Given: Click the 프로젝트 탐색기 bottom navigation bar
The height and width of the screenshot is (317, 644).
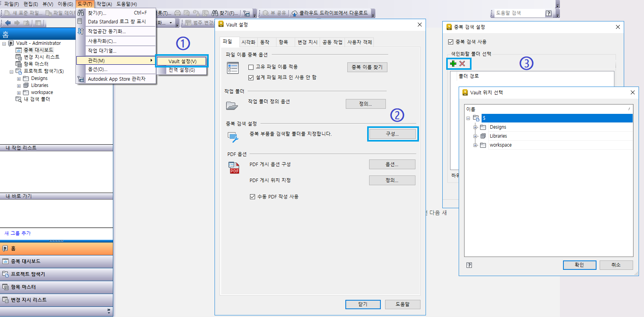Looking at the screenshot, I should point(56,274).
